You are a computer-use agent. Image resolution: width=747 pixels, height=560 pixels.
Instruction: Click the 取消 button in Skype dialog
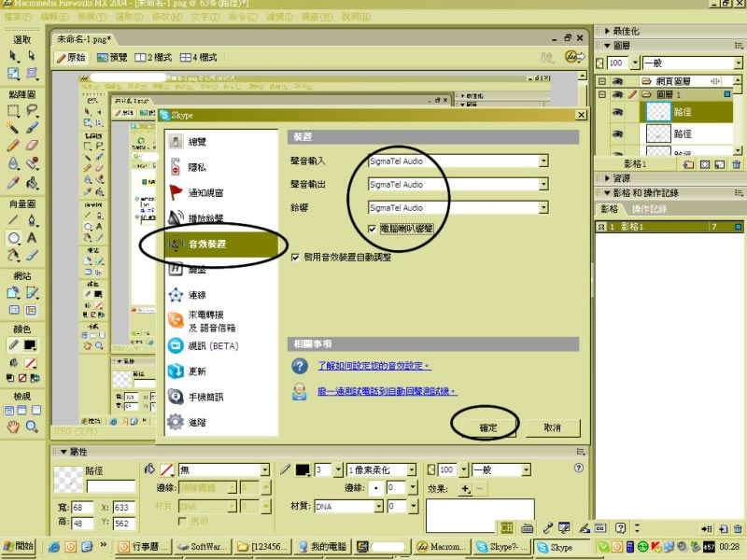coord(553,428)
